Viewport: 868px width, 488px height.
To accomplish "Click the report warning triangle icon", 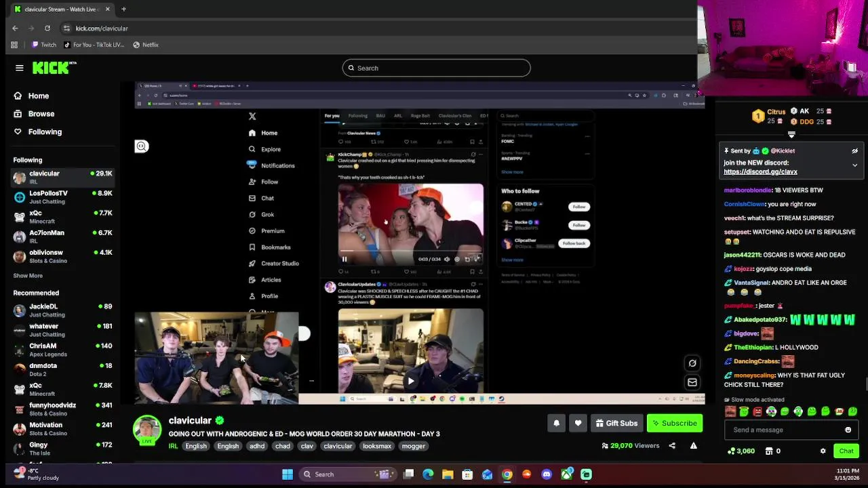I will coord(693,445).
